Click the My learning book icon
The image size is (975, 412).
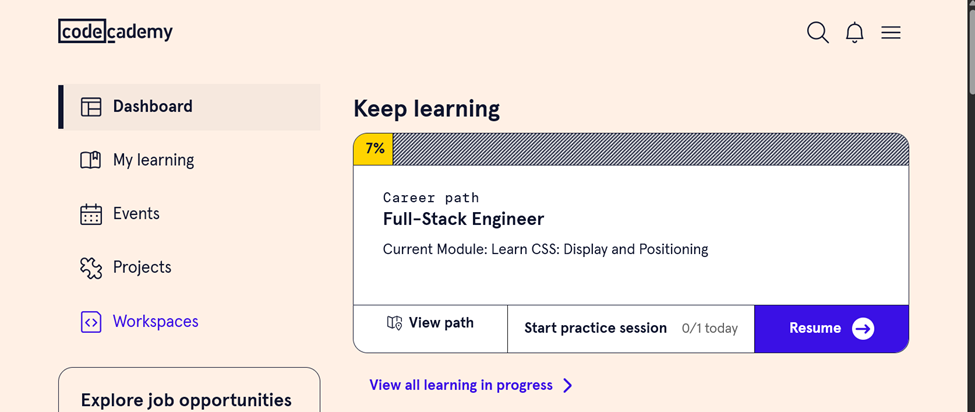click(x=91, y=160)
